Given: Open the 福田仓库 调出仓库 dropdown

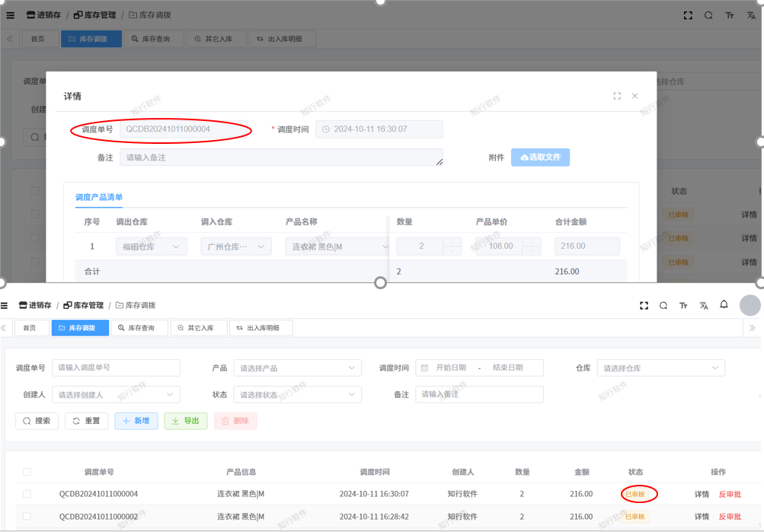Looking at the screenshot, I should (x=151, y=247).
